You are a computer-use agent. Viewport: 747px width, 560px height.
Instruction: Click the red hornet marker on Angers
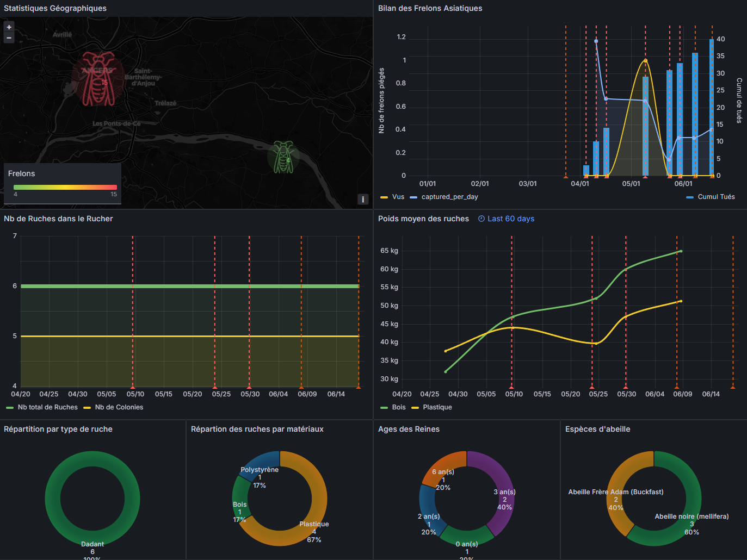point(98,79)
